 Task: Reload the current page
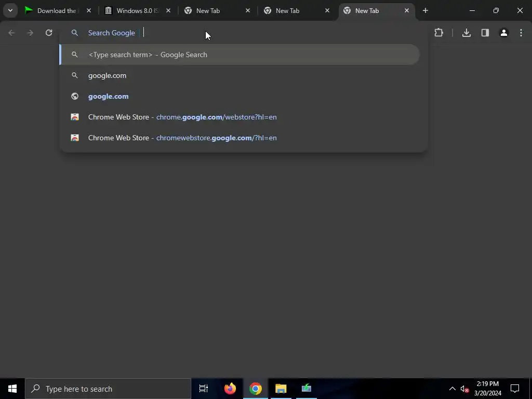click(49, 33)
